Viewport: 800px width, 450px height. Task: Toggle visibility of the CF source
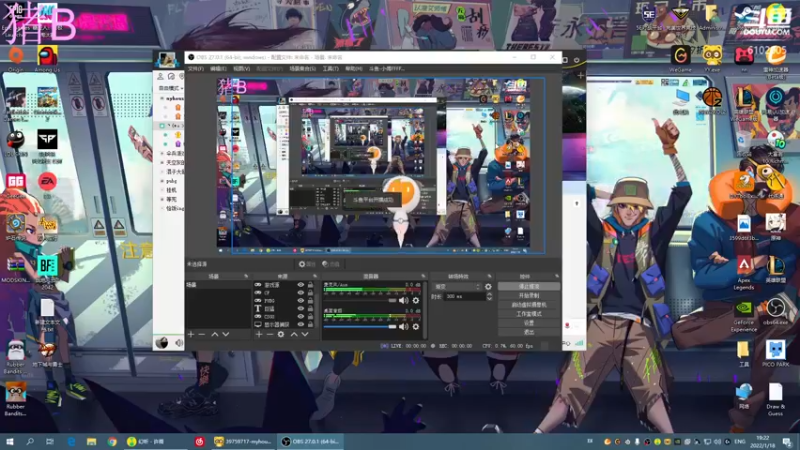click(x=301, y=293)
